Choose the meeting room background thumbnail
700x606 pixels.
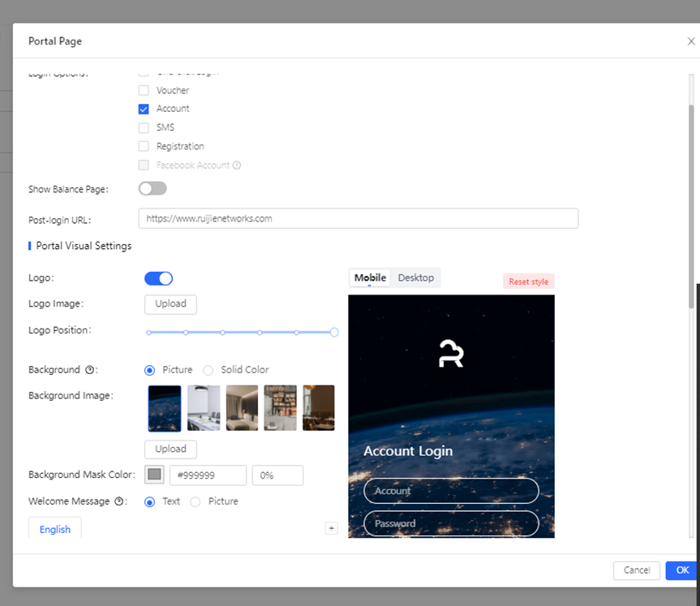click(x=204, y=408)
